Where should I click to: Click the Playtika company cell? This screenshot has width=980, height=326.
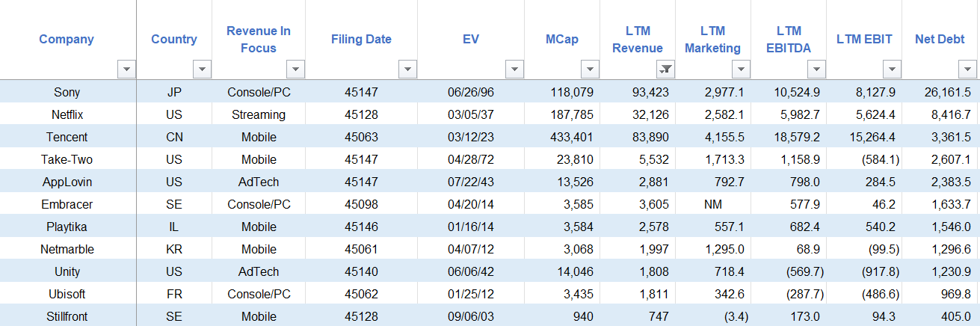click(x=67, y=227)
